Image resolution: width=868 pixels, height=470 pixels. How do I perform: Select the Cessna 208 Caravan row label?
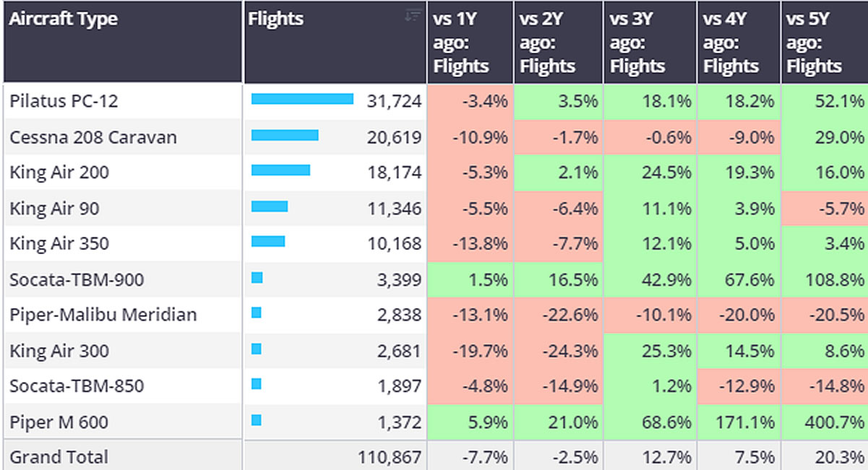tap(93, 137)
